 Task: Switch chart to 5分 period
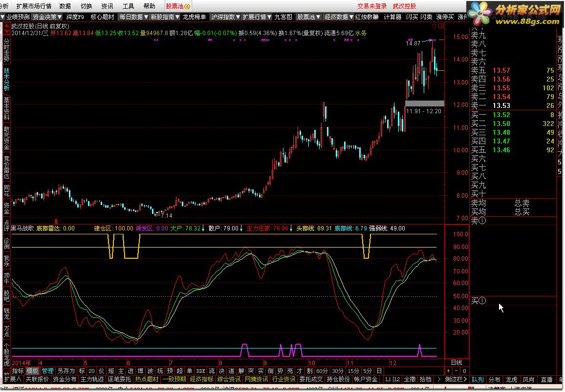[368, 371]
